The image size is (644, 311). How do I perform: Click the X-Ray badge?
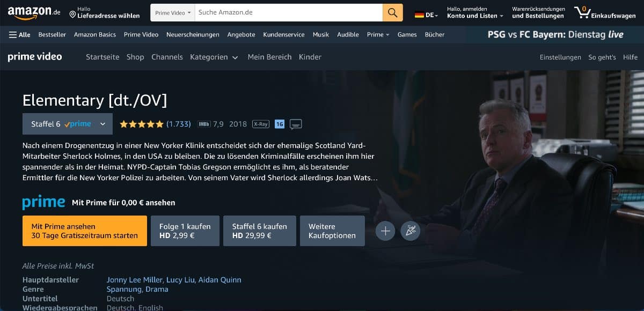pos(260,124)
